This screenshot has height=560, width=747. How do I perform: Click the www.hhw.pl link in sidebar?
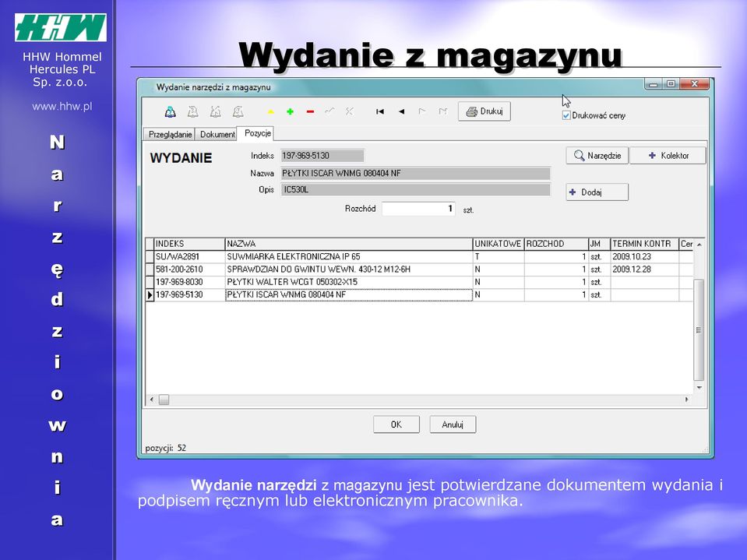pyautogui.click(x=62, y=106)
